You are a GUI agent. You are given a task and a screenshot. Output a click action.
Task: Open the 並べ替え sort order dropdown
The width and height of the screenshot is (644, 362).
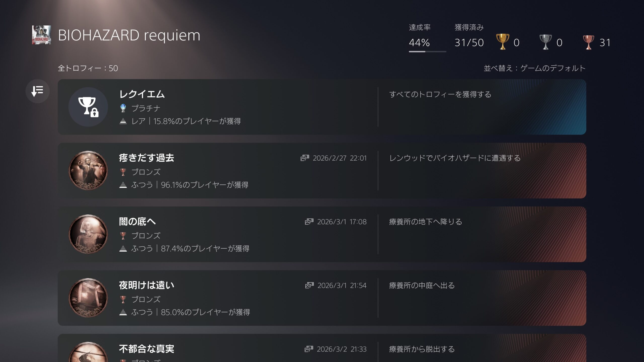535,68
